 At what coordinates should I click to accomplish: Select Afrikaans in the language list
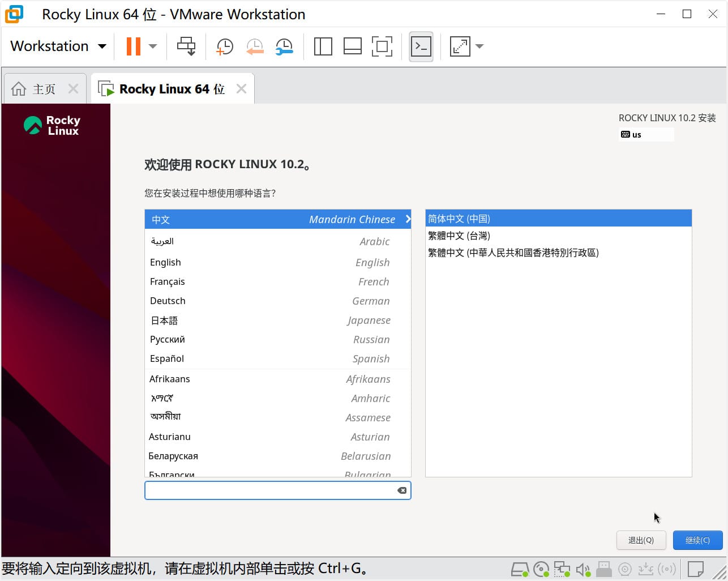[x=278, y=379]
